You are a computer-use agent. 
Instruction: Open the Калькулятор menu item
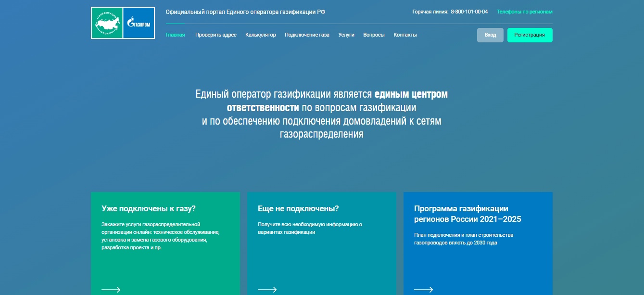tap(260, 35)
